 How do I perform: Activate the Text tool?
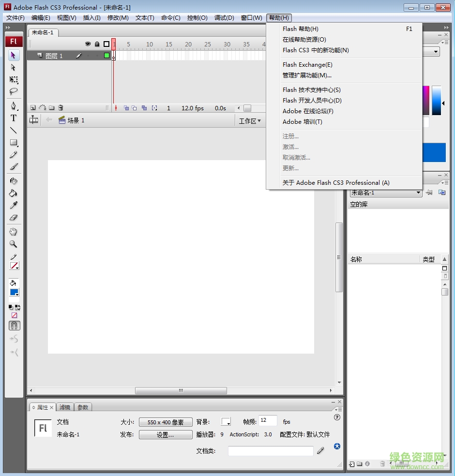[x=14, y=118]
